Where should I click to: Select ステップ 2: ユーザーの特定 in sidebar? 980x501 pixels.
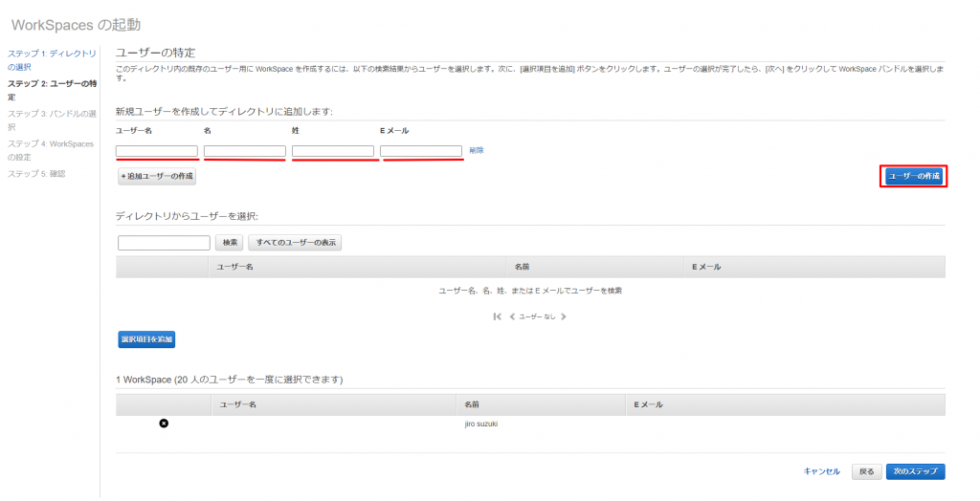point(52,90)
